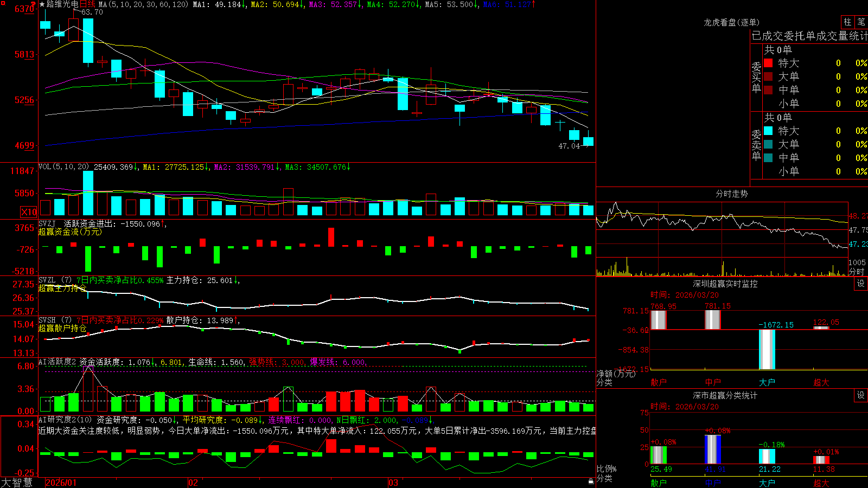
Task: Click the 大智慧 logo at bottom-left
Action: (x=17, y=483)
